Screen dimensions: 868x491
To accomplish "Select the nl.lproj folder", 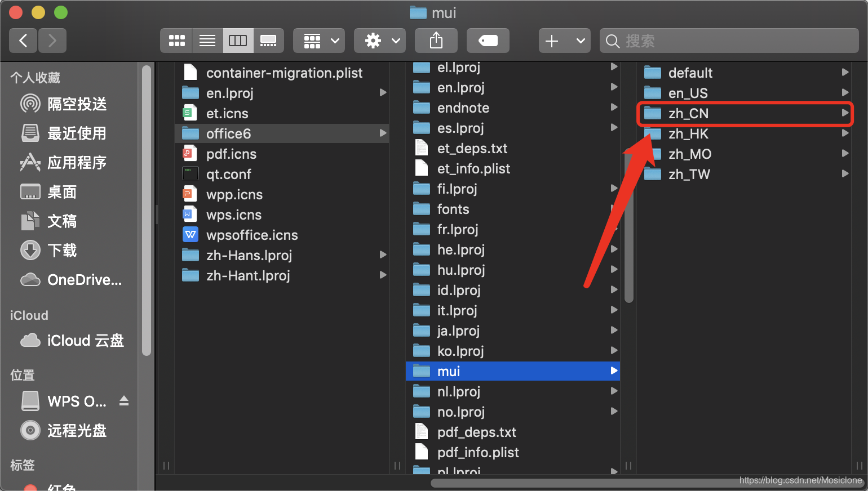I will (513, 391).
